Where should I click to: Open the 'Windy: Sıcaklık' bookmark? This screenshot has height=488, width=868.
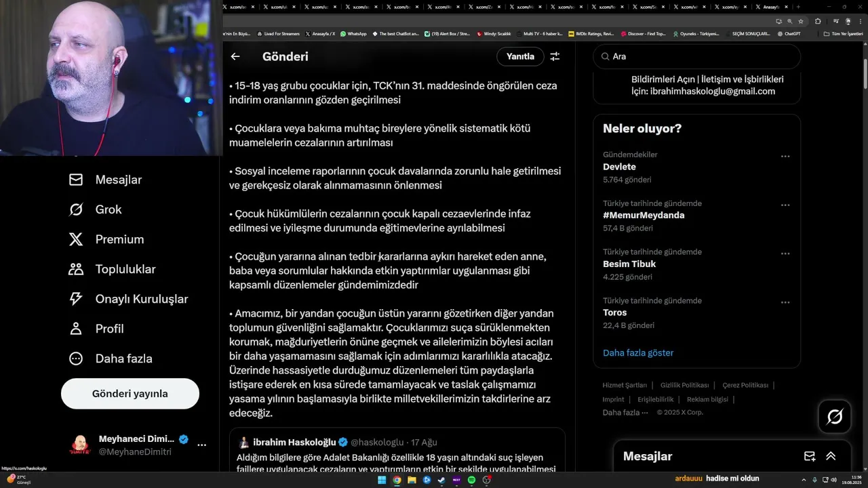494,33
